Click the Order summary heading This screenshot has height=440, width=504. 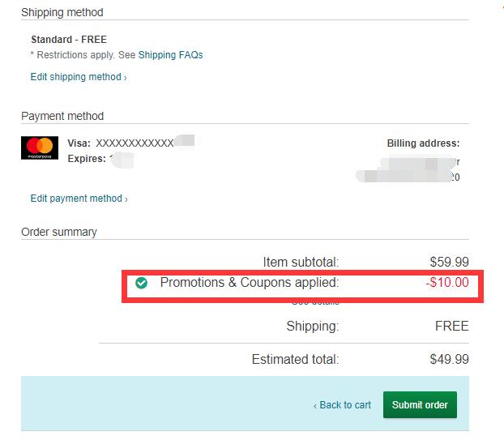click(59, 232)
